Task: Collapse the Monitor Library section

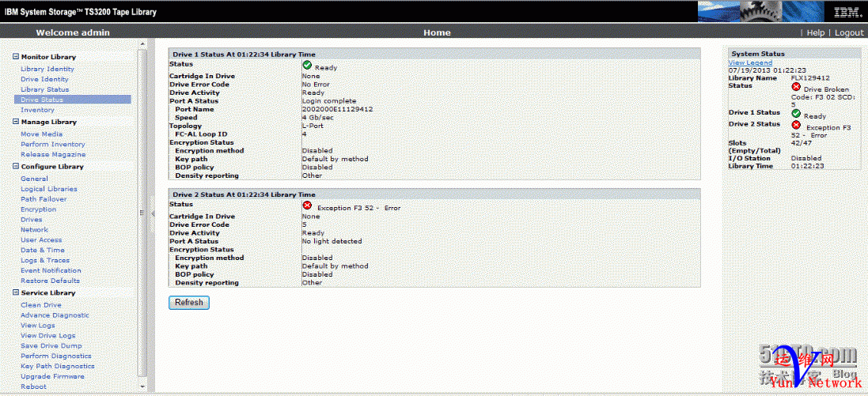Action: 16,57
